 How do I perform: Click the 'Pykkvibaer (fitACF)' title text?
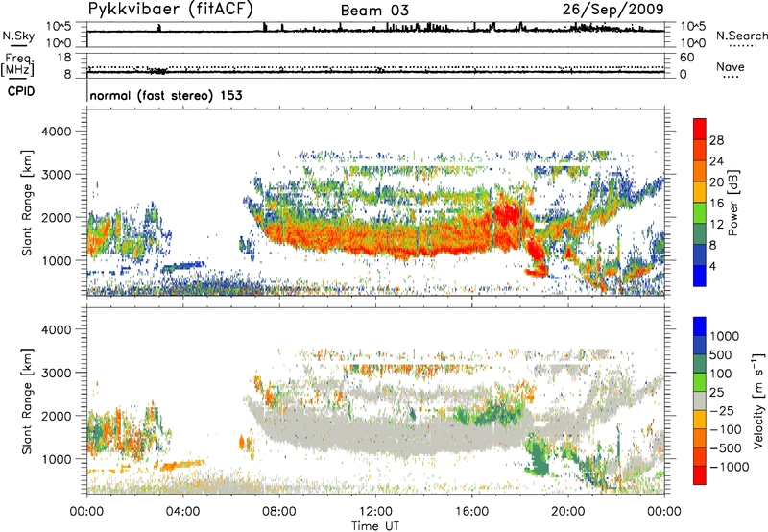(171, 10)
